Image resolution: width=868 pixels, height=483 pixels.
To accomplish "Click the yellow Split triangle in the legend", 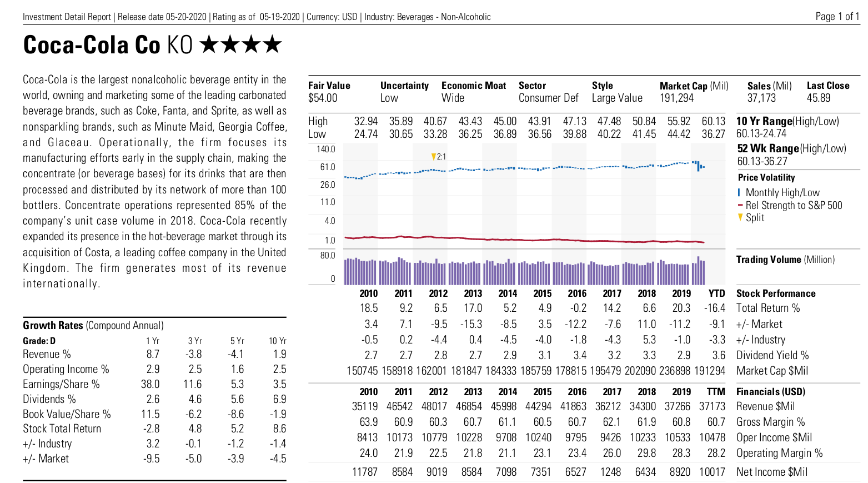I will tap(740, 217).
